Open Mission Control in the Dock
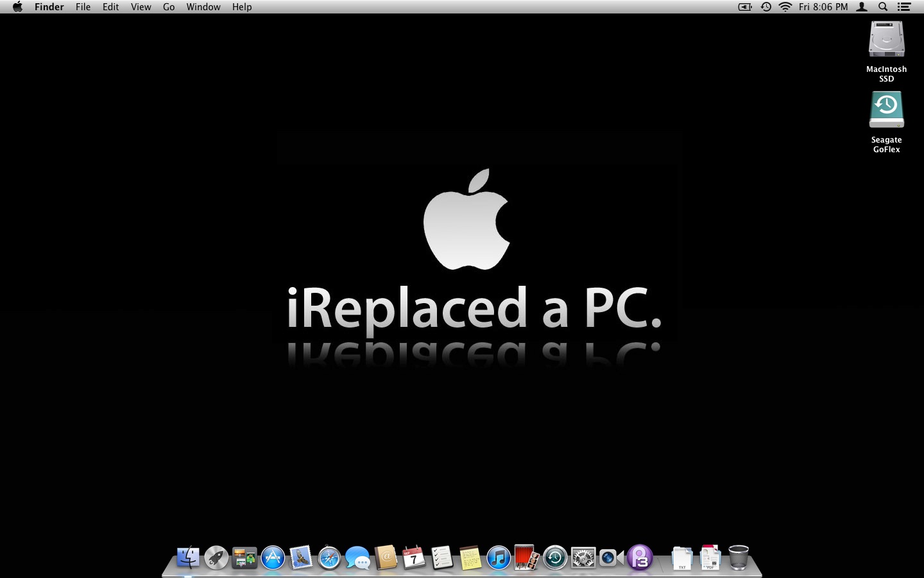 tap(244, 557)
